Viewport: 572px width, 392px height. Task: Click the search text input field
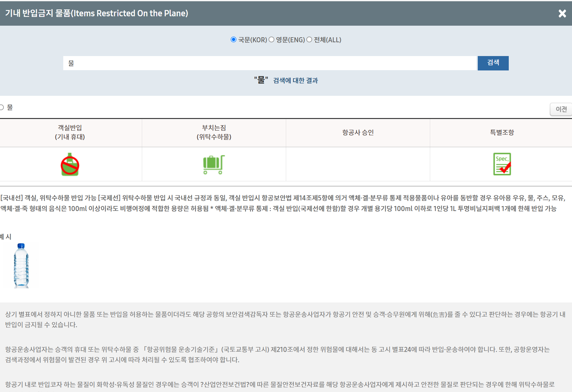(x=269, y=63)
